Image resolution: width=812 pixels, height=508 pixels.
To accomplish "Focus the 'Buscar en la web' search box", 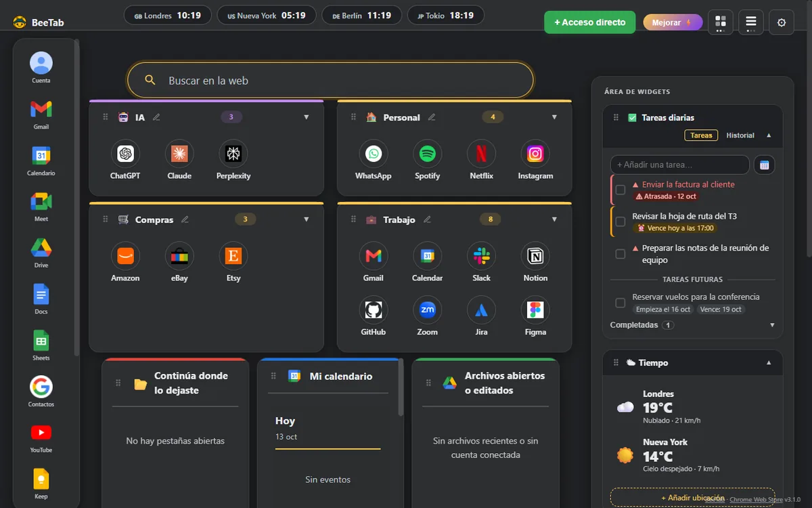I will (x=330, y=81).
